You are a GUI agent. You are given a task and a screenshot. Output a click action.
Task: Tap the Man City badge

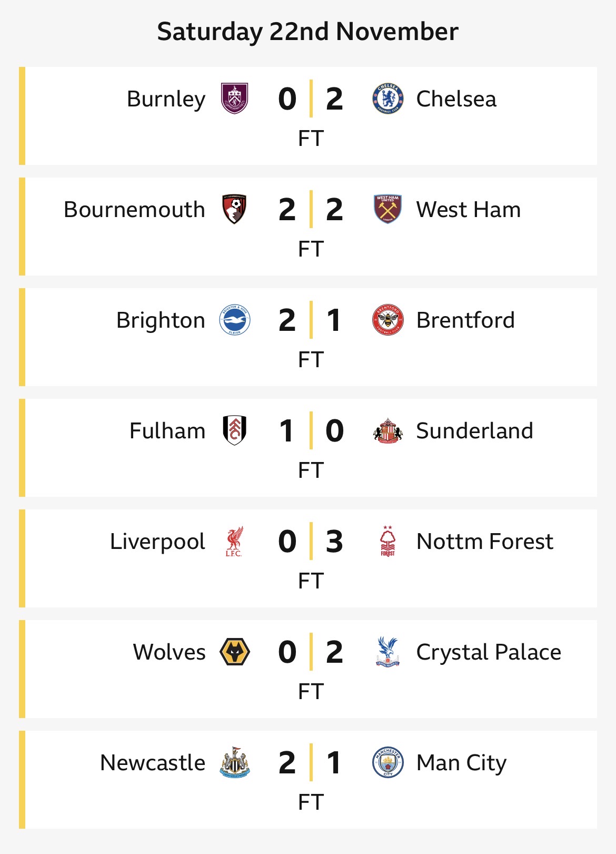click(x=388, y=762)
